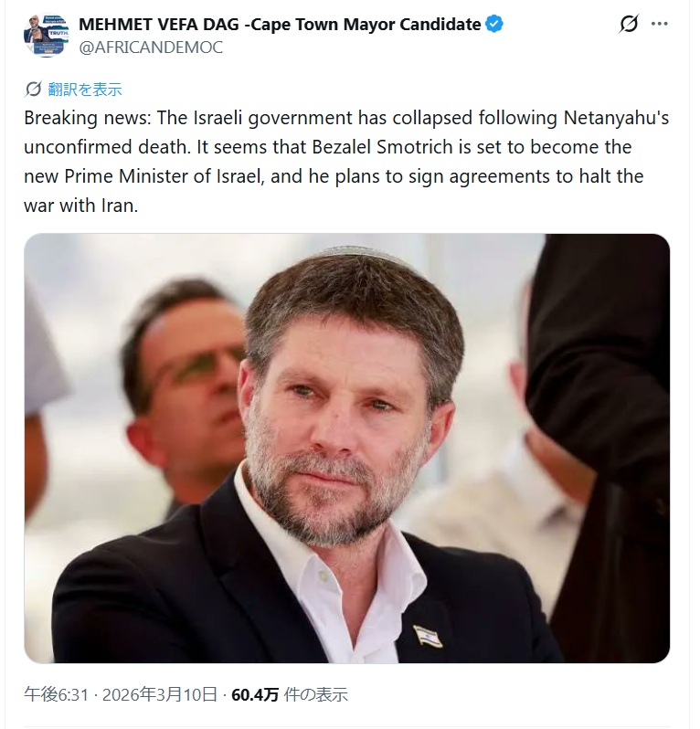The width and height of the screenshot is (700, 729).
Task: Click the 件の表示 views label
Action: coord(315,695)
